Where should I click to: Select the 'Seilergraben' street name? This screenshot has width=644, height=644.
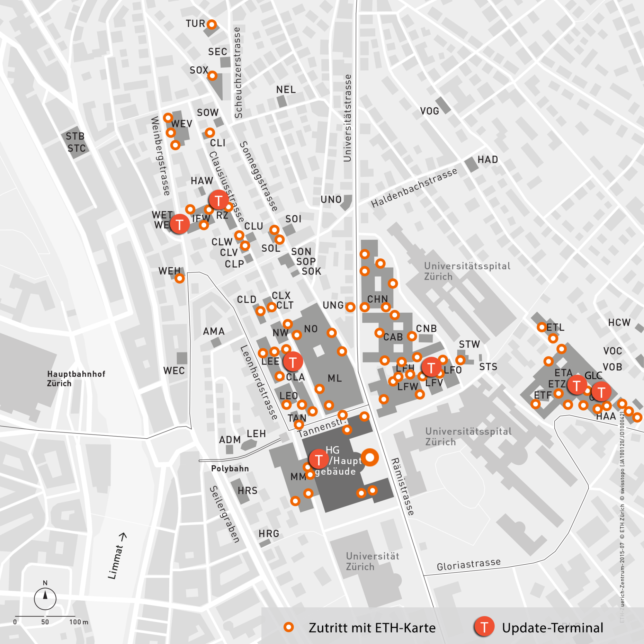point(224,514)
